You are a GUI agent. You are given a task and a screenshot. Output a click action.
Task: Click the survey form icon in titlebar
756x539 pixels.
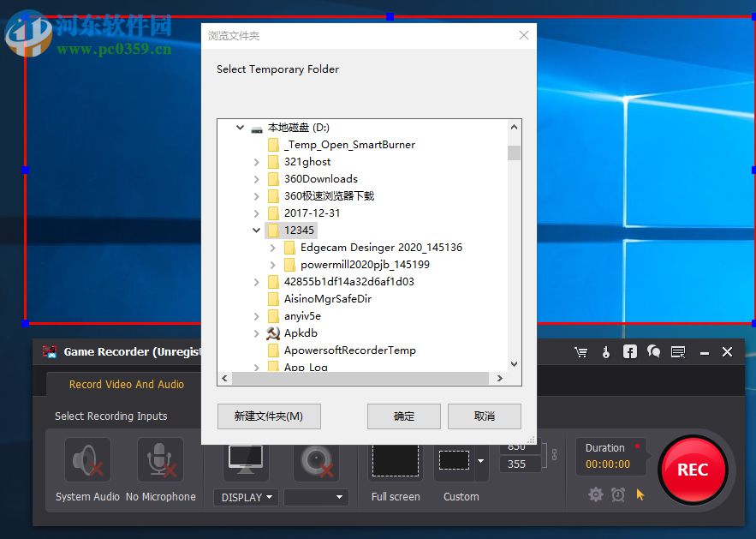click(678, 351)
